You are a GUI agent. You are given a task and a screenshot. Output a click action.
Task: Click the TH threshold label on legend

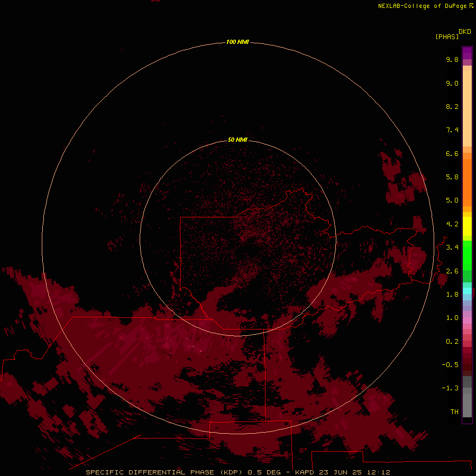[x=454, y=412]
